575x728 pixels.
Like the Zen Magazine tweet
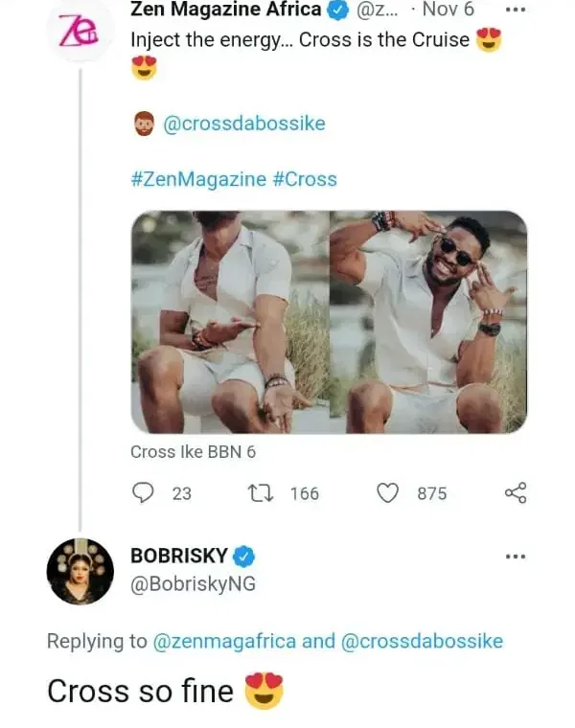tap(387, 492)
